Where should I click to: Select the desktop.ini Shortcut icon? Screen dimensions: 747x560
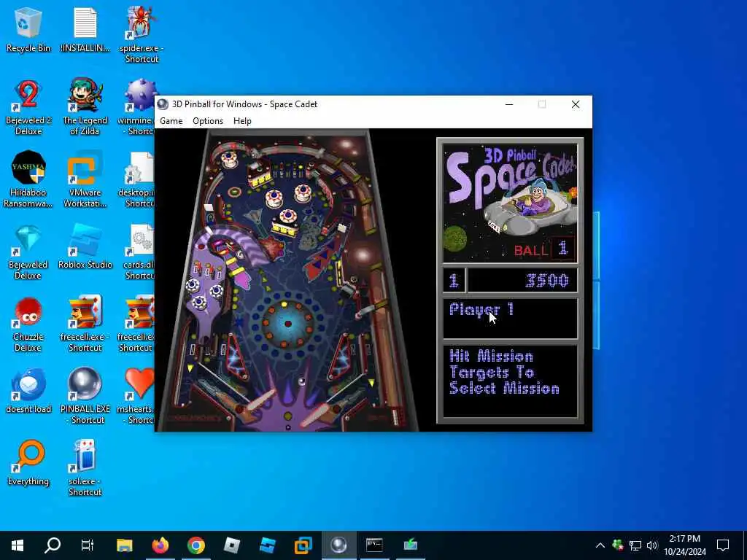pyautogui.click(x=136, y=180)
